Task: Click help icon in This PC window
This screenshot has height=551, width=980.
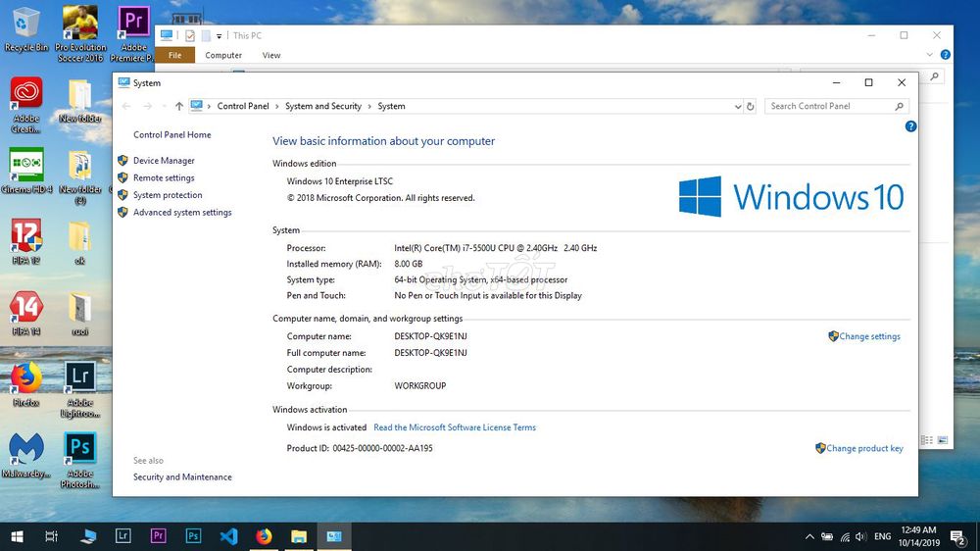Action: click(945, 55)
